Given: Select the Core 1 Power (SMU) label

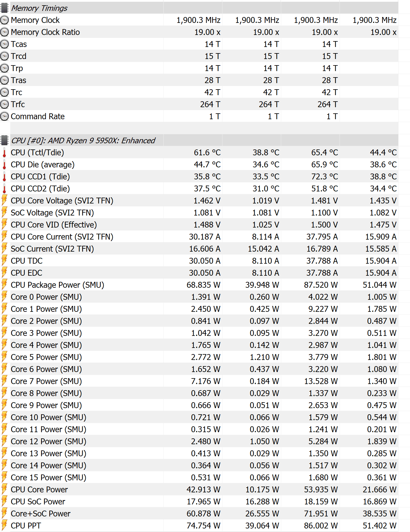Looking at the screenshot, I should click(46, 309).
